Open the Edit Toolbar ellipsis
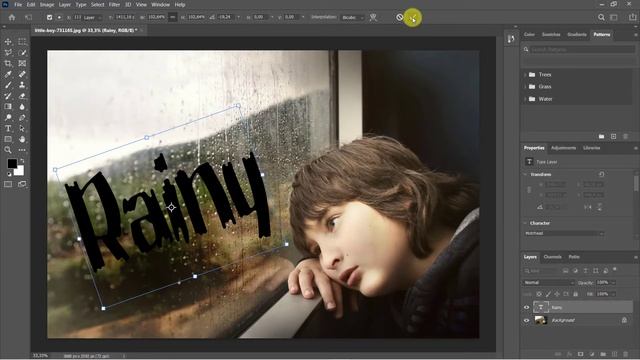The height and width of the screenshot is (360, 640). 22,150
